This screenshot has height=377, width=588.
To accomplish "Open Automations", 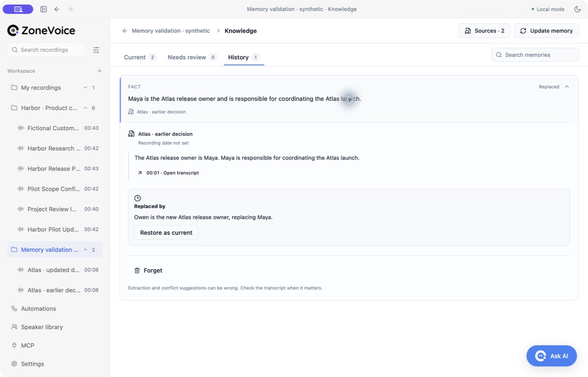I will [x=38, y=309].
